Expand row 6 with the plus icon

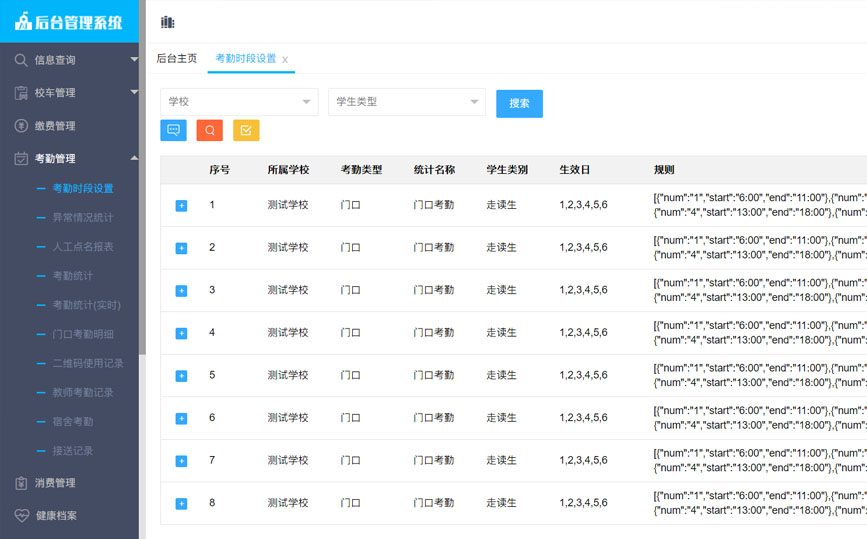tap(181, 418)
